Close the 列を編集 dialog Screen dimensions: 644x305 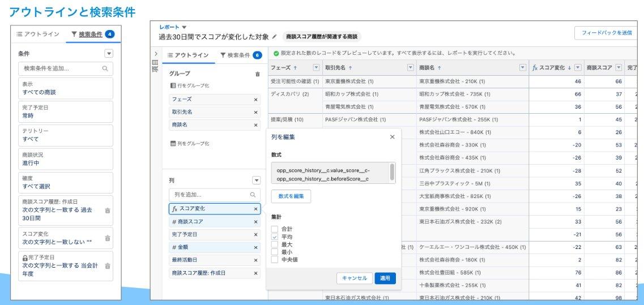point(392,137)
